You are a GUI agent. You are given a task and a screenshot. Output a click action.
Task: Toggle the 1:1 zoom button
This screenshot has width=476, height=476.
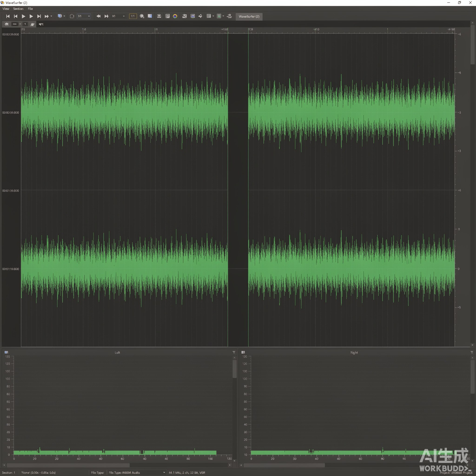tap(133, 16)
